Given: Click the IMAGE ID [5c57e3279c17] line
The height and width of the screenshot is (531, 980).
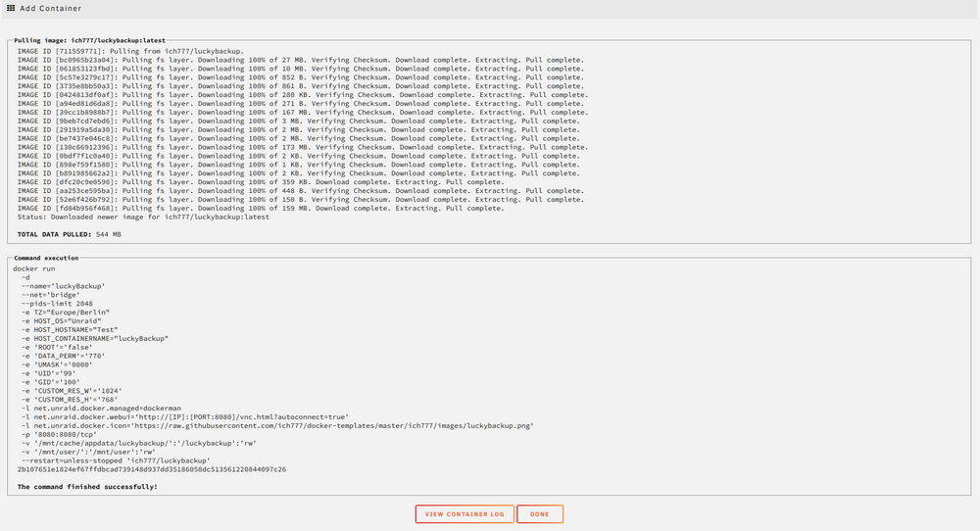Looking at the screenshot, I should (301, 77).
